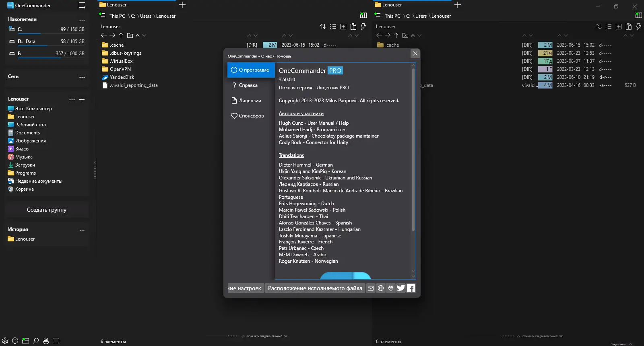Select left pane 'Lenouser' tab
644x346 pixels.
click(x=137, y=5)
